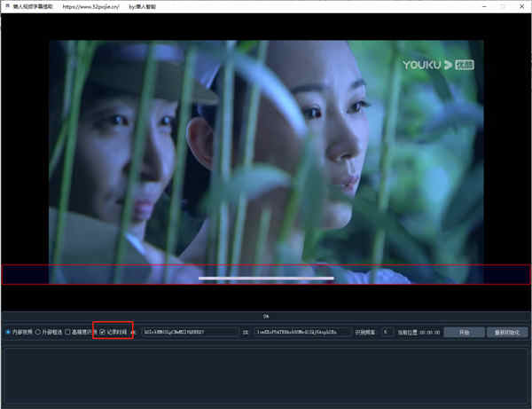The image size is (532, 409).
Task: Enable the 高精度识别 checkbox
Action: [x=67, y=332]
